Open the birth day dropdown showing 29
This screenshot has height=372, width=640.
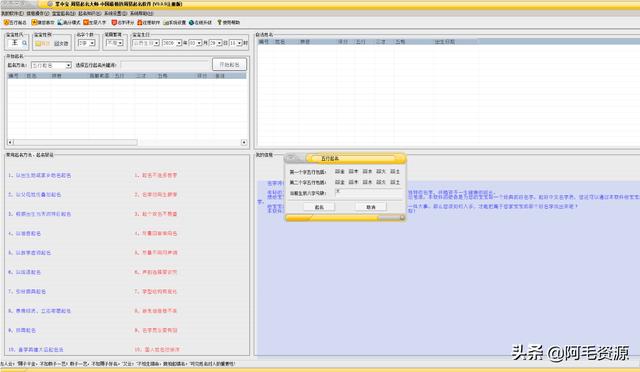point(215,43)
